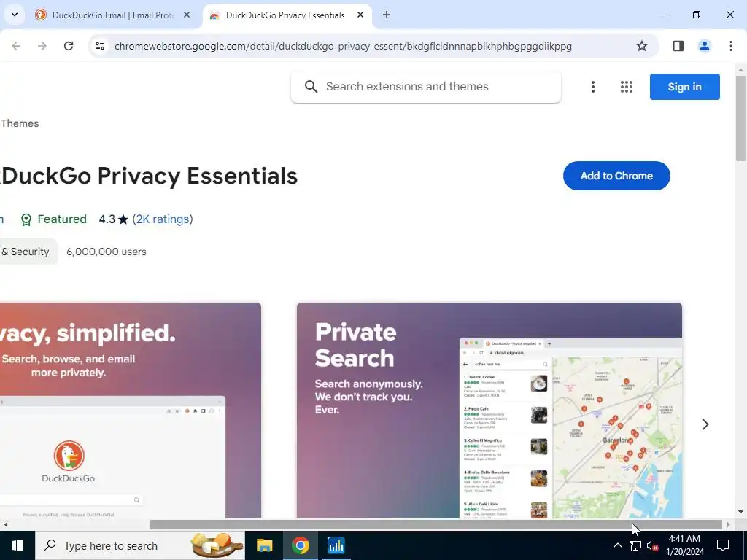Click the muted volume tray icon
Screen dimensions: 747x560
653,545
